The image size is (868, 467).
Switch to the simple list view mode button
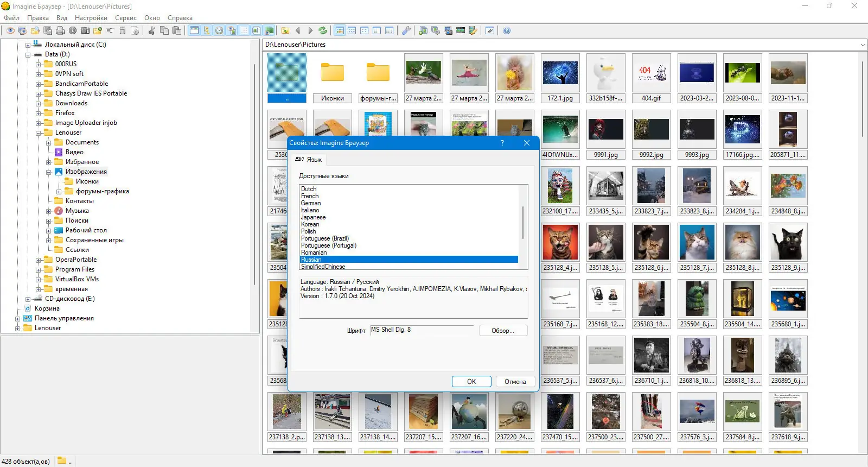377,31
